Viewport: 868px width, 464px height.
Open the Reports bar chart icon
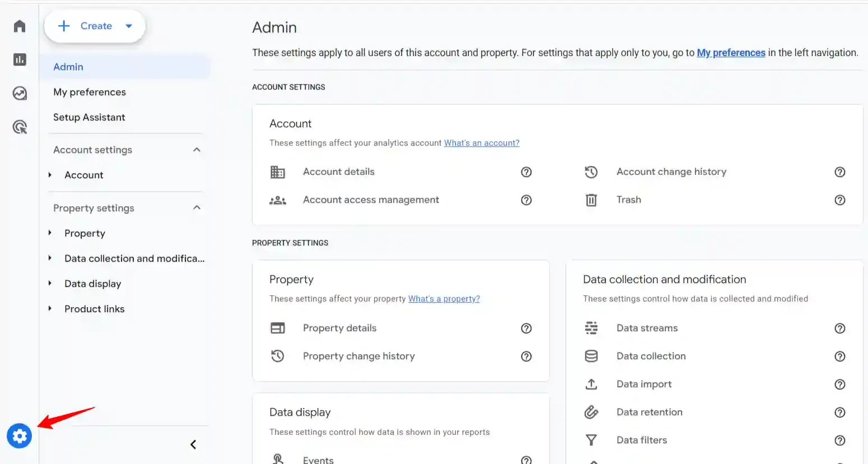tap(20, 59)
